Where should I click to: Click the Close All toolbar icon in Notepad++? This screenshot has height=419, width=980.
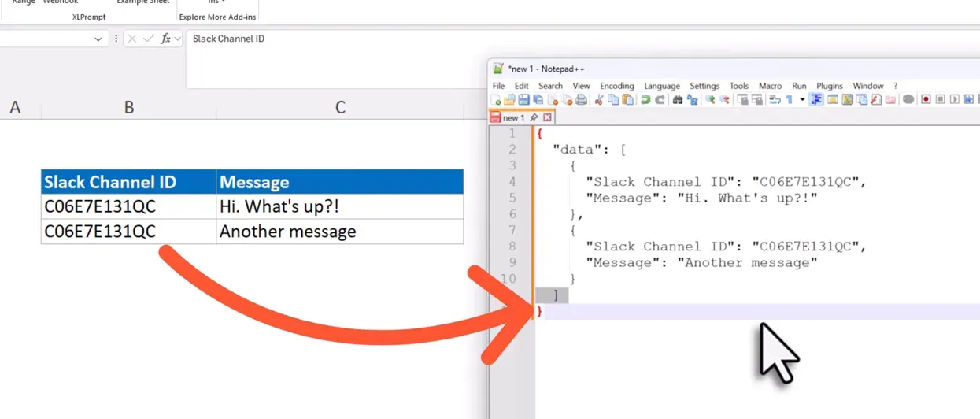[567, 99]
